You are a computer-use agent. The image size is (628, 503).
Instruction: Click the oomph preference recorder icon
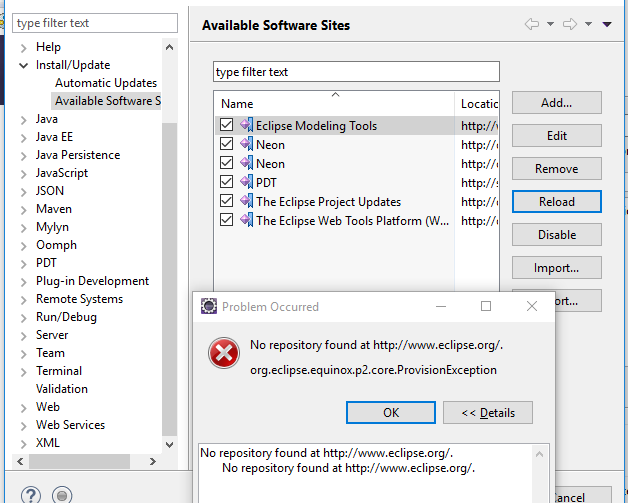pos(62,496)
